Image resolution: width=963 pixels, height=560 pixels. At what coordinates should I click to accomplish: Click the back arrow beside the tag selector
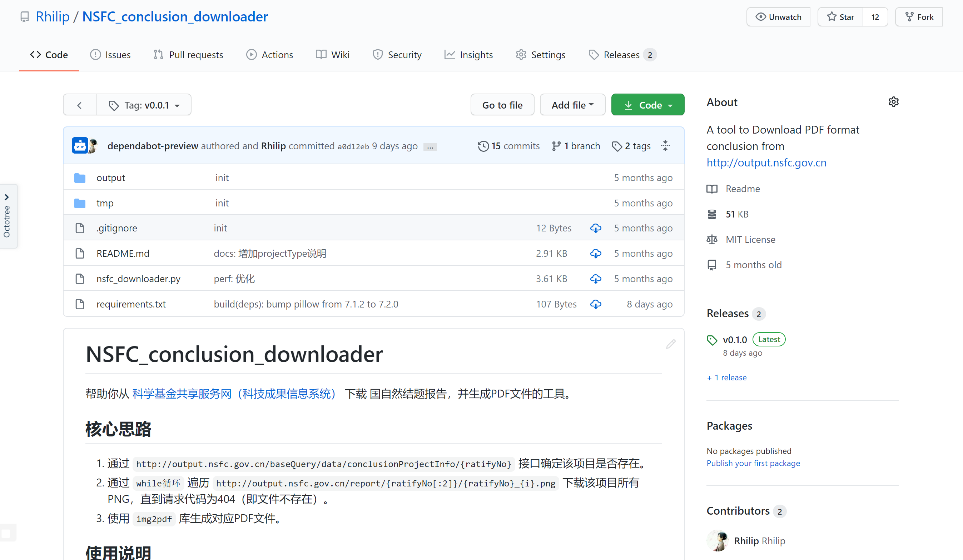click(80, 105)
